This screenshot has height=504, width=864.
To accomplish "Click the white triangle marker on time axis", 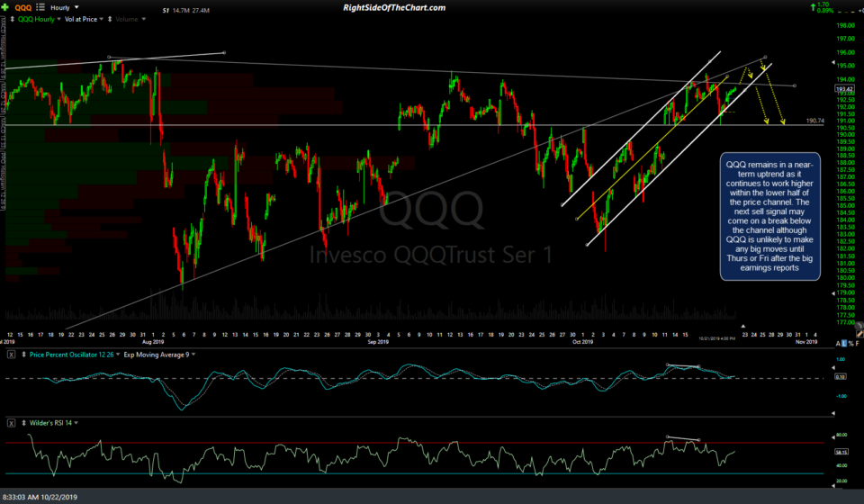I will coord(742,327).
